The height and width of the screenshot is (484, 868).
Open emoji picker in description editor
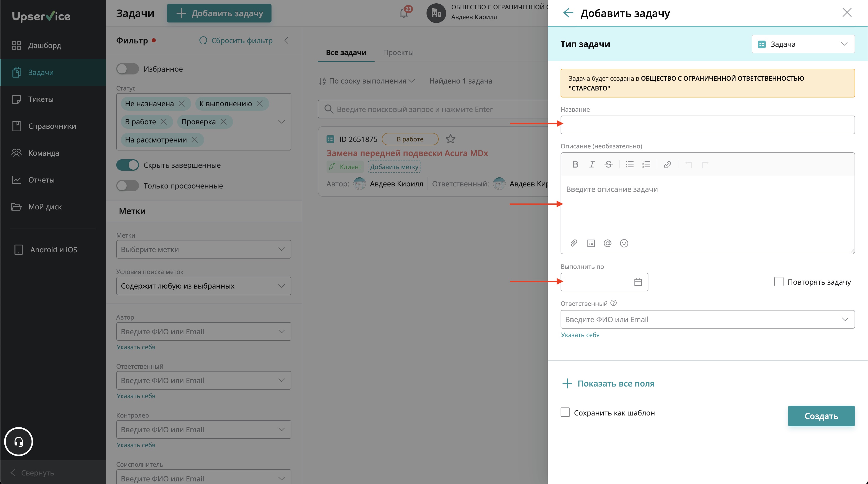(624, 243)
